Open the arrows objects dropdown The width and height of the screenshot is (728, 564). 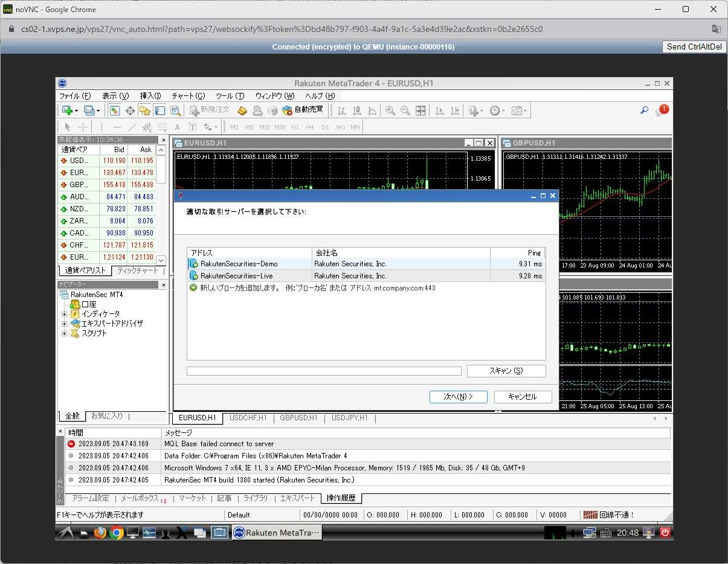click(x=210, y=127)
